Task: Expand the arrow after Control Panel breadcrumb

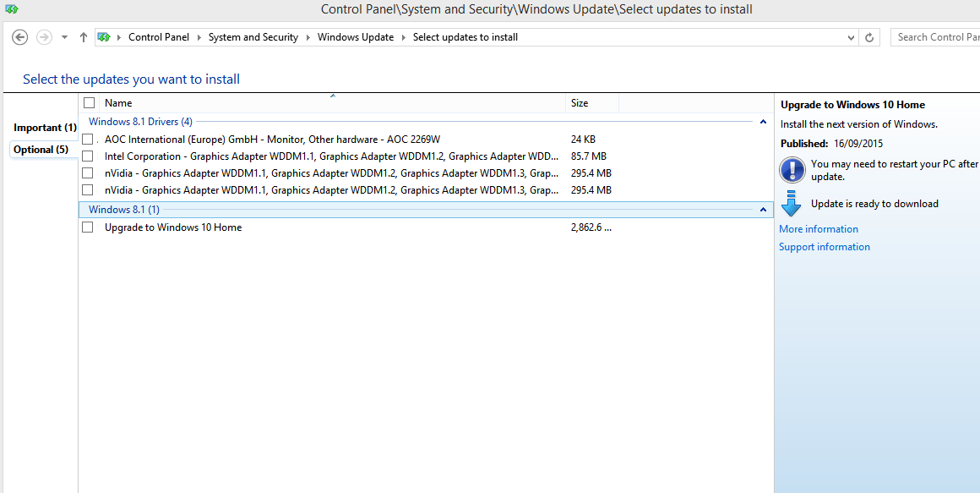Action: click(199, 37)
